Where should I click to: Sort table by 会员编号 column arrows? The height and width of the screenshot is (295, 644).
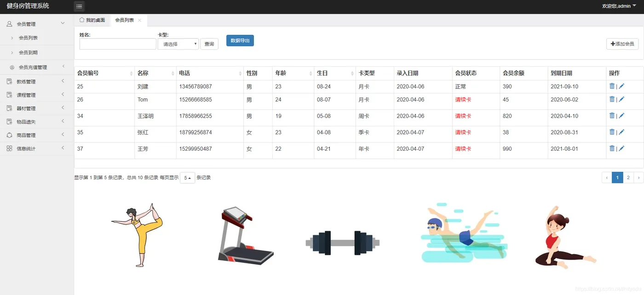click(x=131, y=74)
